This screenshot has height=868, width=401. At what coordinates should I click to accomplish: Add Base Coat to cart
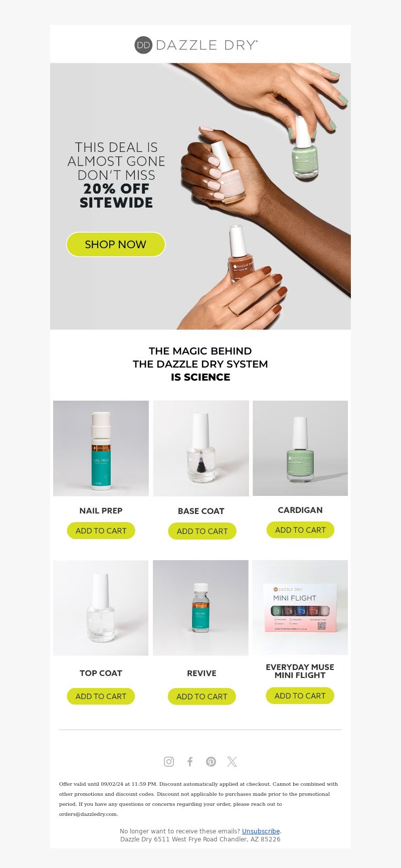coord(202,531)
